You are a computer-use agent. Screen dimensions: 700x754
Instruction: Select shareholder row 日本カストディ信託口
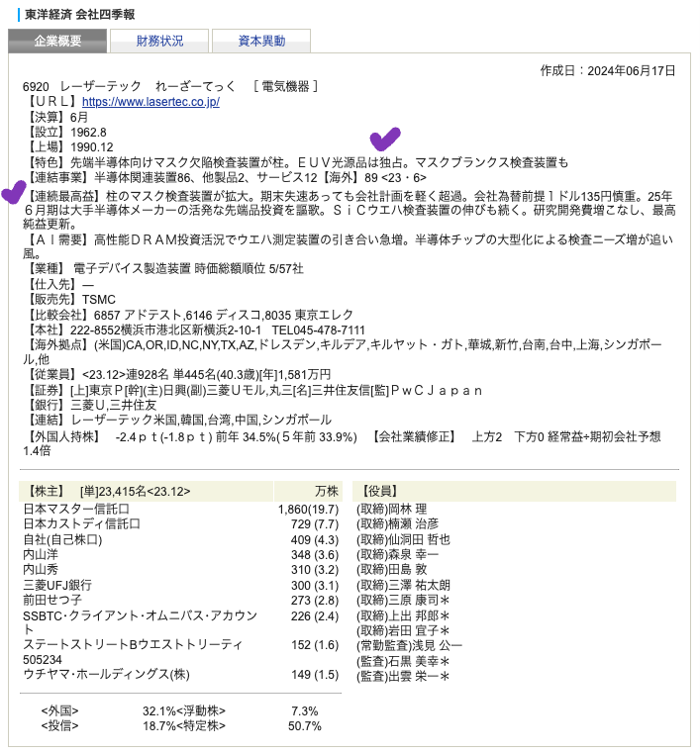click(x=81, y=523)
